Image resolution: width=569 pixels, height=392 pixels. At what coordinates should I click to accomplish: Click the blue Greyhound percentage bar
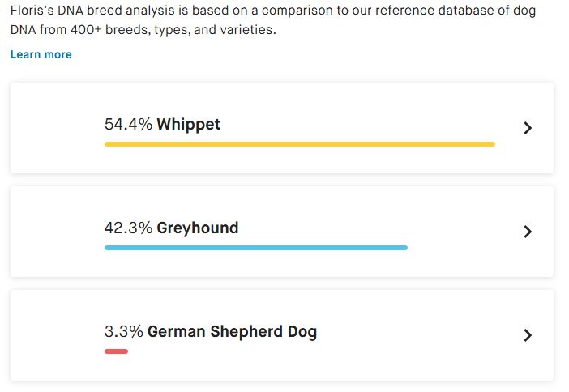[256, 248]
